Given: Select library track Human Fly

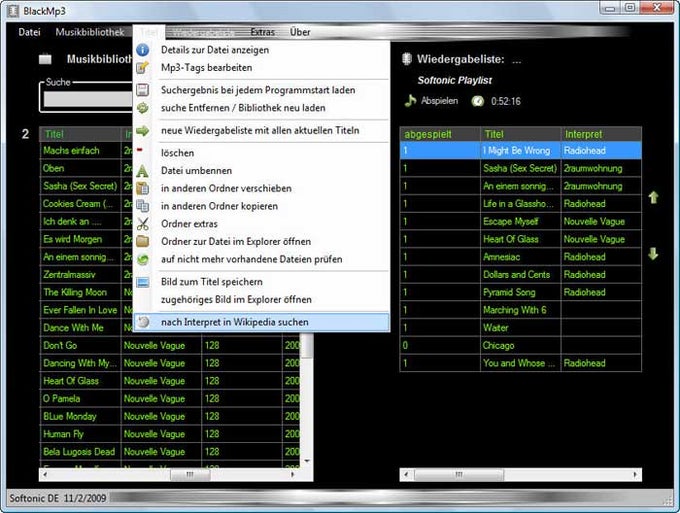Looking at the screenshot, I should point(80,434).
